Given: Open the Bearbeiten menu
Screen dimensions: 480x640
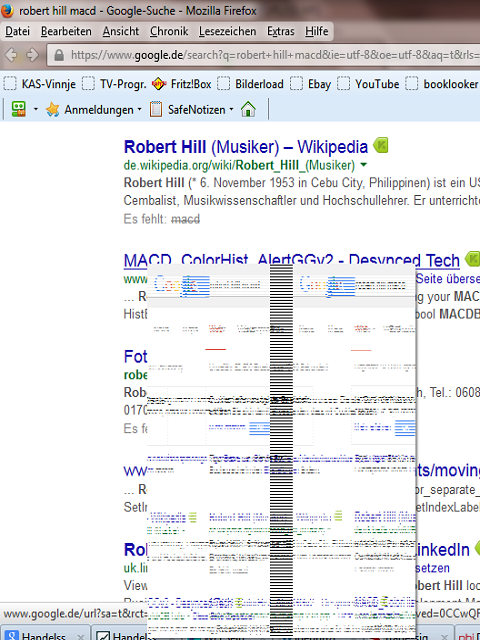Looking at the screenshot, I should [66, 31].
